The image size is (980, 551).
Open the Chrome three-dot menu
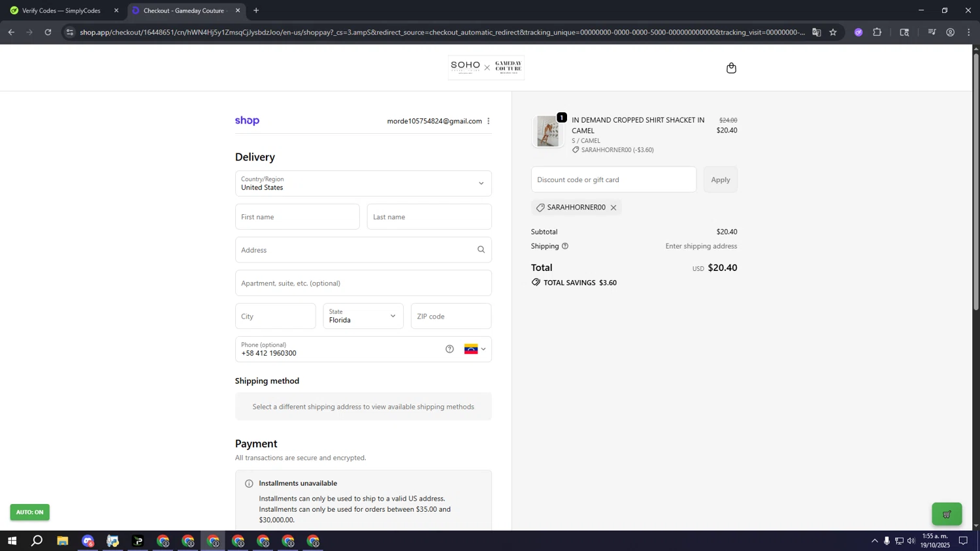[969, 32]
